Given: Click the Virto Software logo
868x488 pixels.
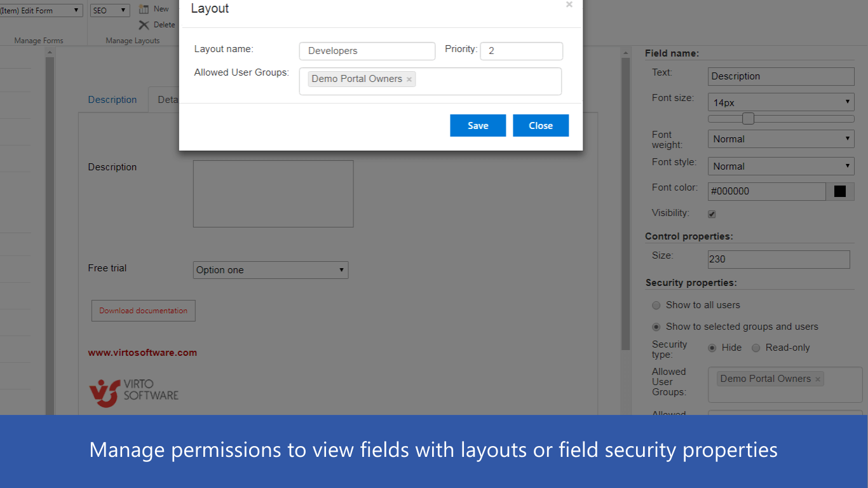Looking at the screenshot, I should pyautogui.click(x=133, y=393).
